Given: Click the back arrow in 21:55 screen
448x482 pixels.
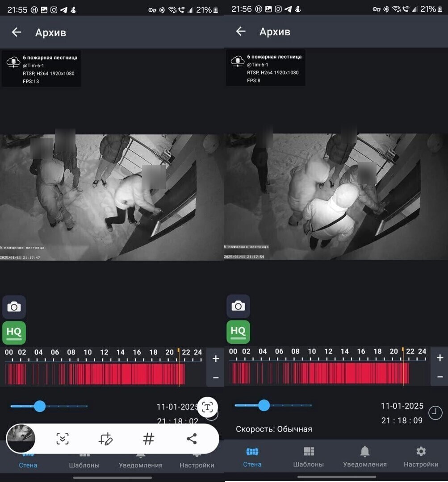Looking at the screenshot, I should coord(17,32).
